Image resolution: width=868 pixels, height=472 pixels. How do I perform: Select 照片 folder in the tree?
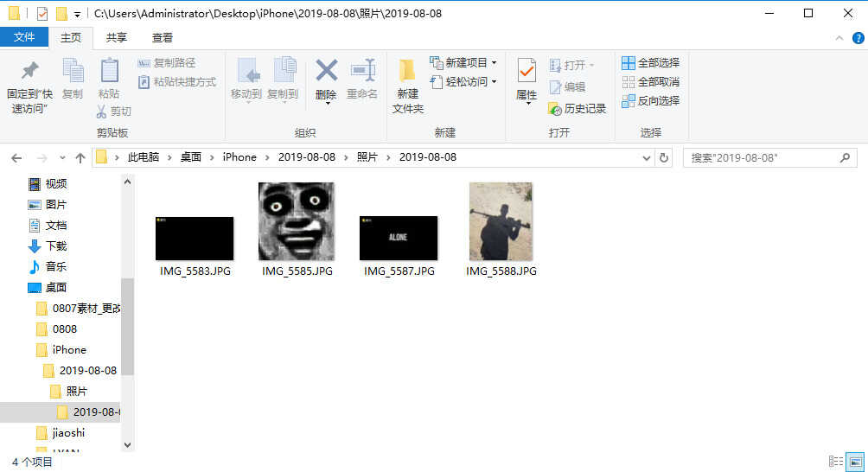(69, 392)
